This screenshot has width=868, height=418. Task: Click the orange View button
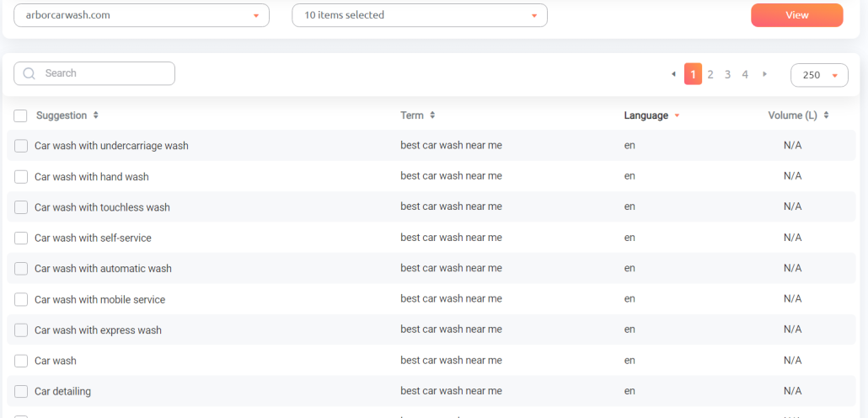click(797, 15)
